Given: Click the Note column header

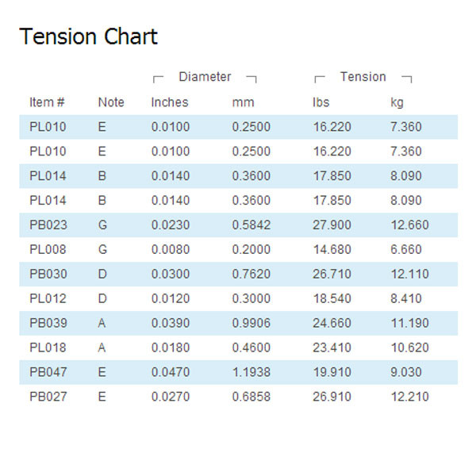Looking at the screenshot, I should pyautogui.click(x=111, y=102).
